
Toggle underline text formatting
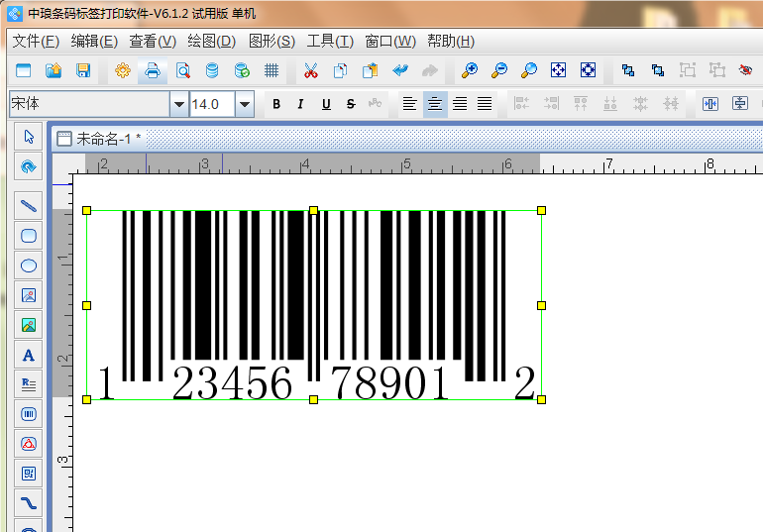(x=326, y=104)
